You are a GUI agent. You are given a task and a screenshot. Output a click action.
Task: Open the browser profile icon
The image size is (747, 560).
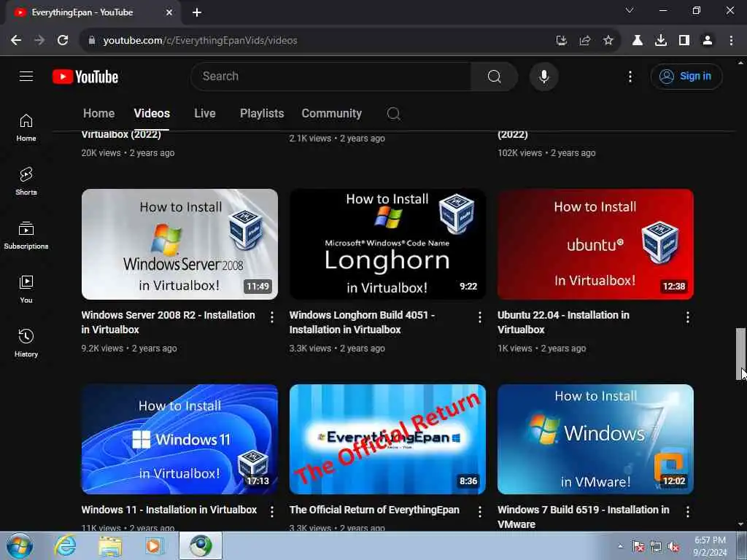click(x=708, y=41)
